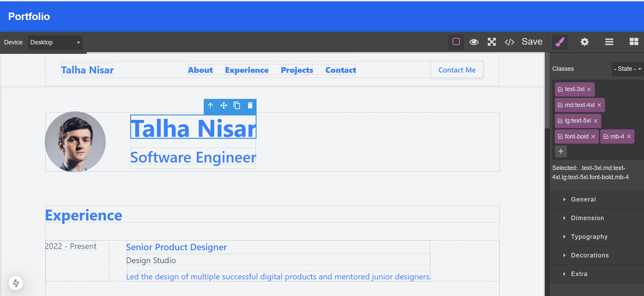Select the 'Led the design' description paragraph
This screenshot has height=296, width=644.
[278, 277]
